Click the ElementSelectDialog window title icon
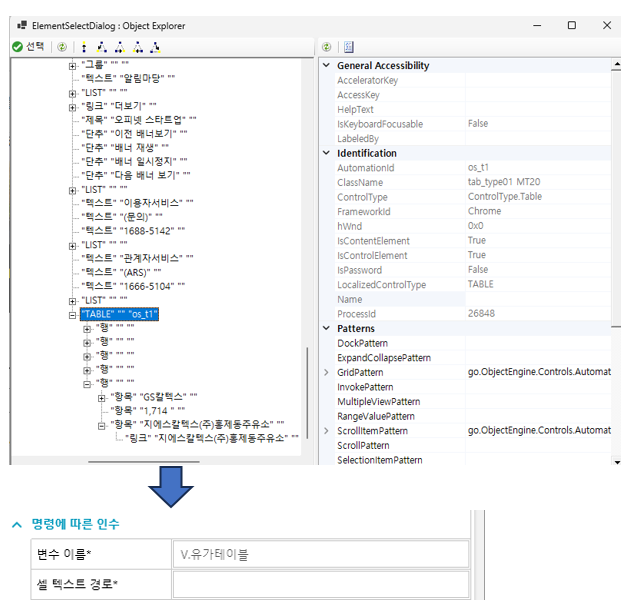Image resolution: width=634 pixels, height=609 pixels. click(22, 25)
